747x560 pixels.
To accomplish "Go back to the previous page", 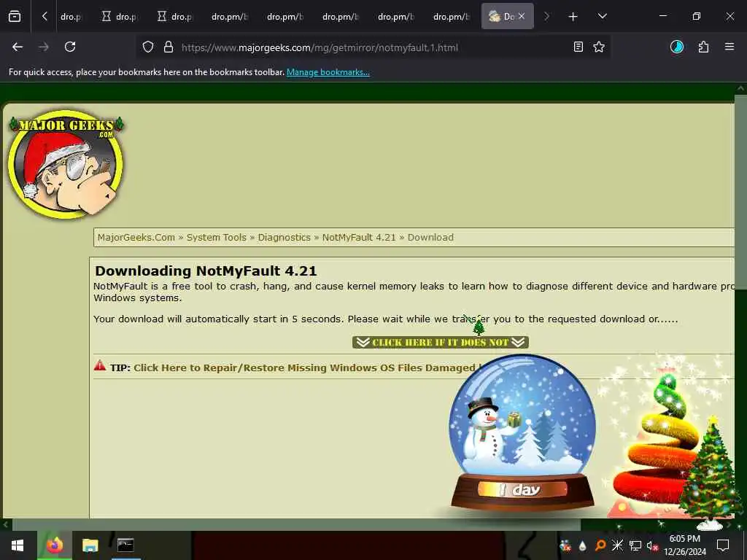I will coord(18,47).
